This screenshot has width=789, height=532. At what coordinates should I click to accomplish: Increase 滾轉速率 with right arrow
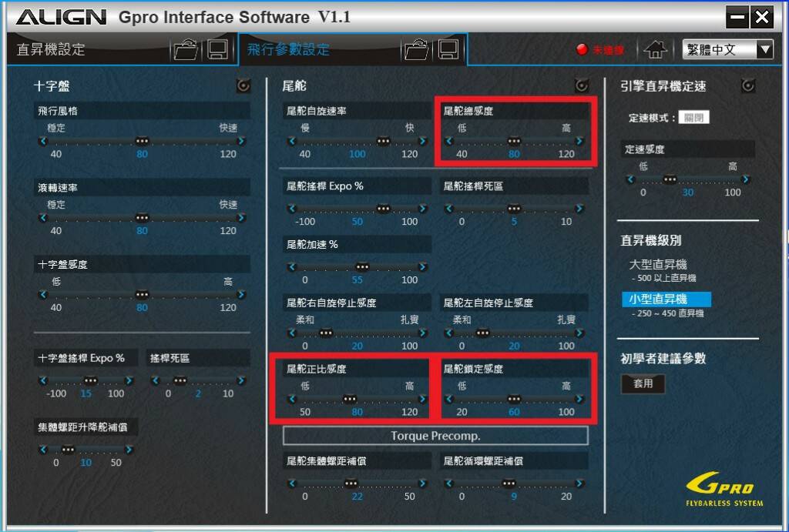pos(241,218)
